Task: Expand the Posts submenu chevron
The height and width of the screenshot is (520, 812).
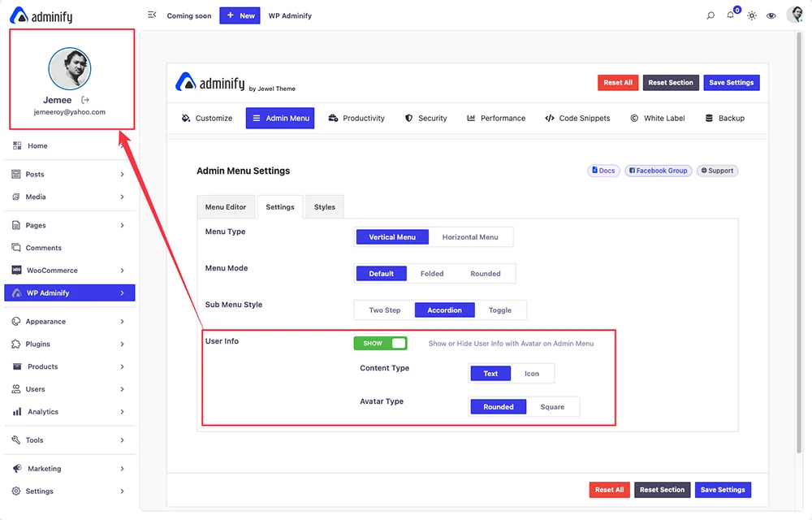Action: pos(123,175)
